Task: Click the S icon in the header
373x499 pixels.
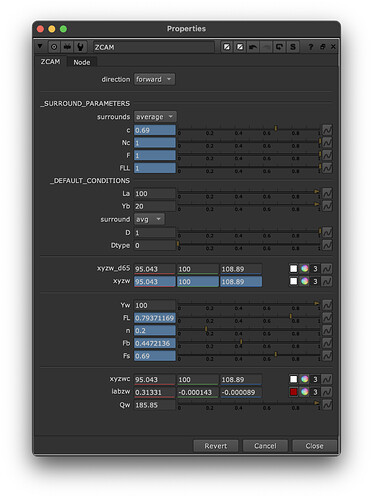Action: click(292, 47)
